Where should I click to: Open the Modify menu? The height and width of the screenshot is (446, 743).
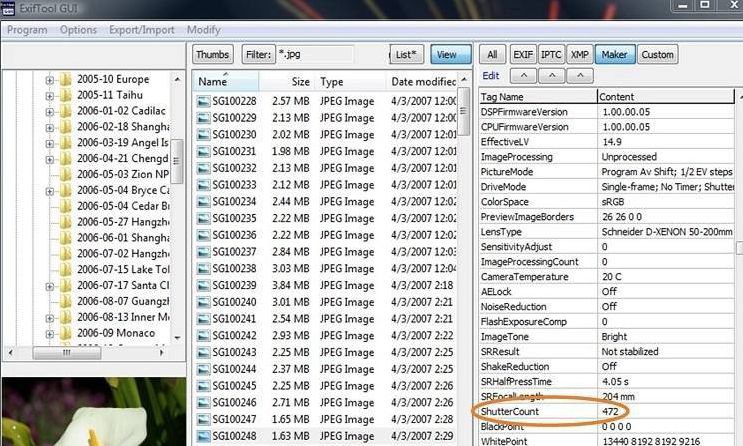pyautogui.click(x=204, y=30)
